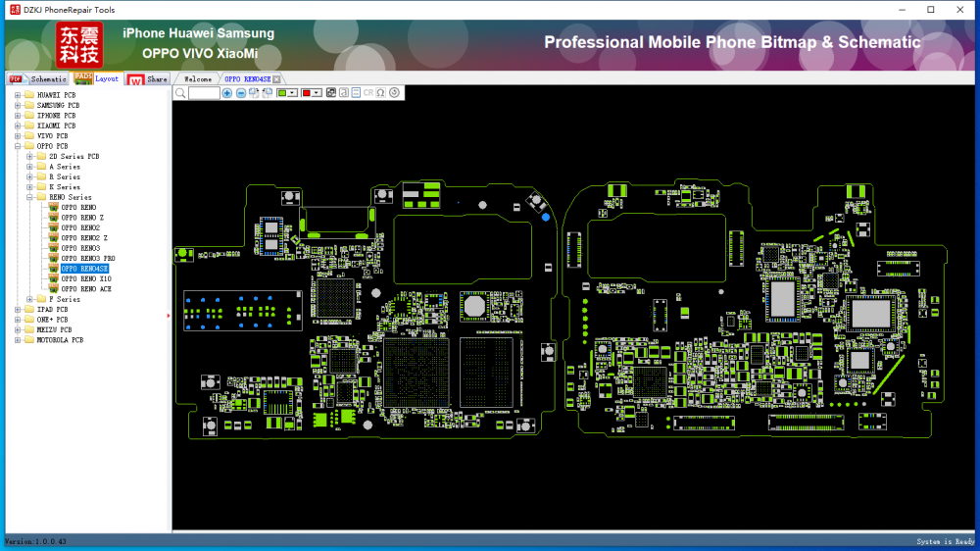980x551 pixels.
Task: Click the zoom in plus icon
Action: tap(227, 93)
